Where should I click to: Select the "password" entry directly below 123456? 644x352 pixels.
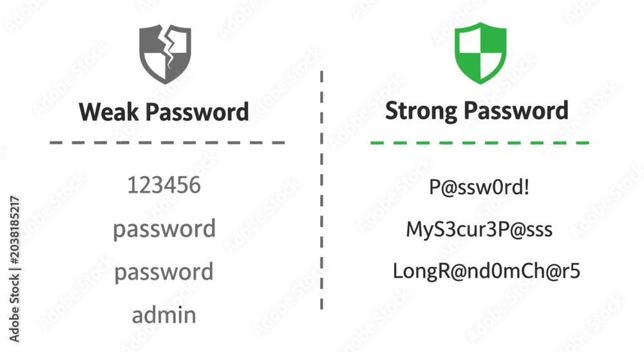(164, 229)
